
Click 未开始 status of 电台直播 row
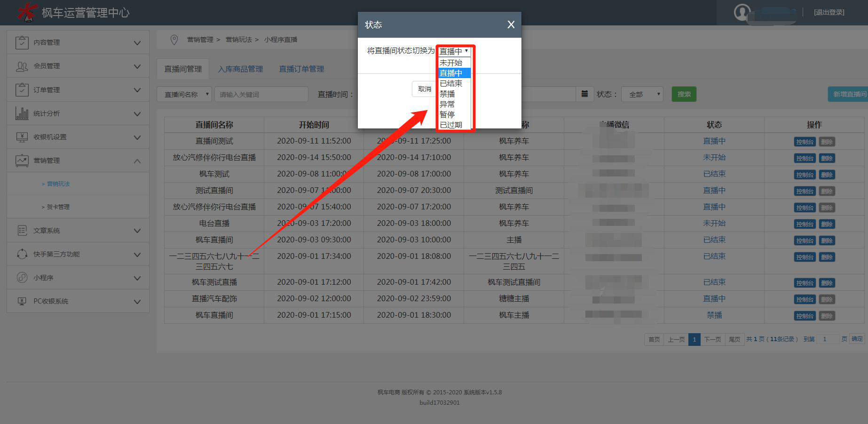[714, 223]
